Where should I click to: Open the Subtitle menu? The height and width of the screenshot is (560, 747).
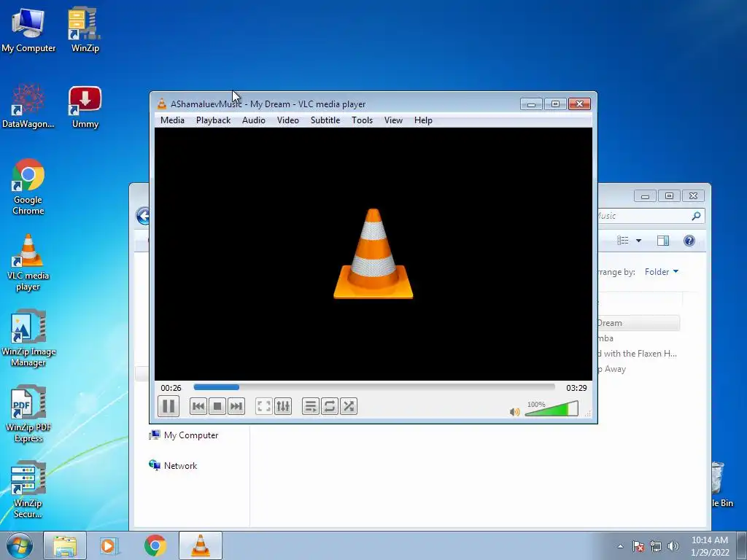point(325,120)
